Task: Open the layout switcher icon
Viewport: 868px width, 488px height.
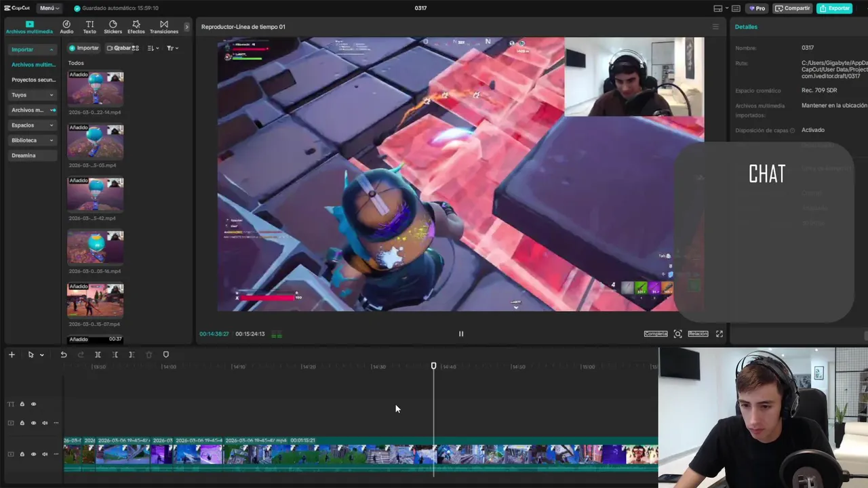Action: [717, 8]
